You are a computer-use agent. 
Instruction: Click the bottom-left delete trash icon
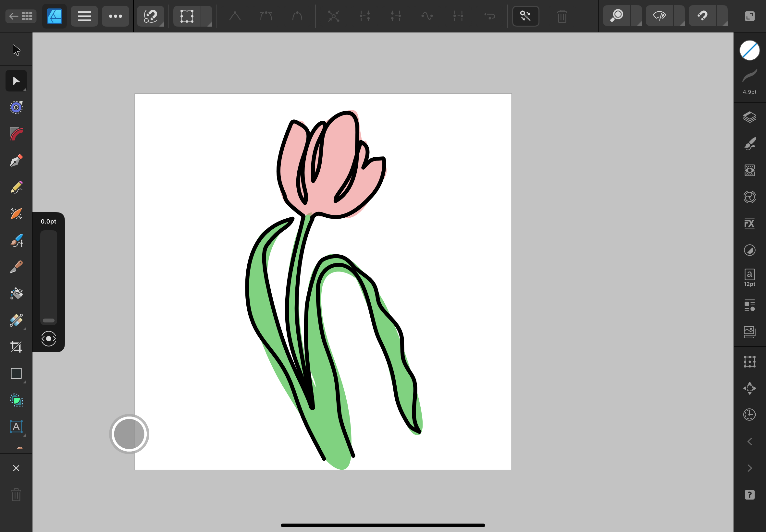coord(16,495)
